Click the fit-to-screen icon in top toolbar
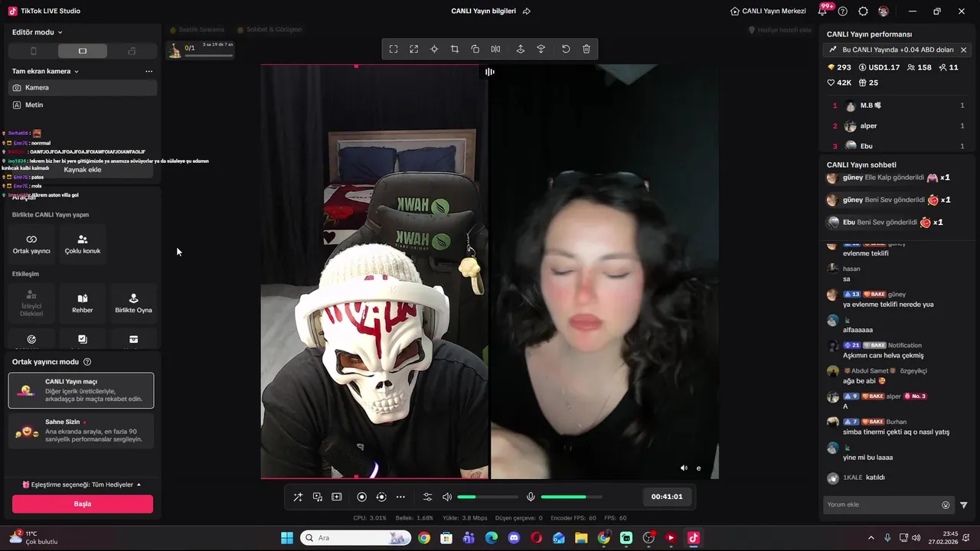980x551 pixels. click(394, 49)
